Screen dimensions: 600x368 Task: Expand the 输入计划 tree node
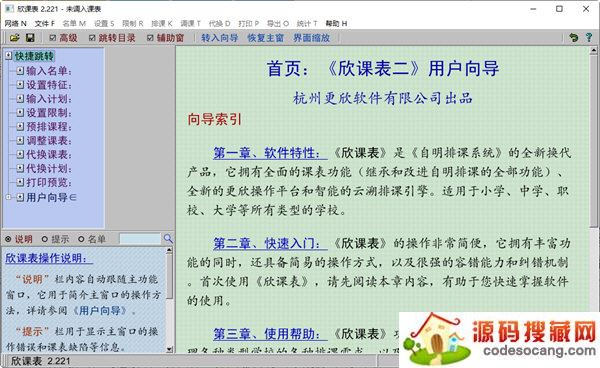[x=20, y=99]
